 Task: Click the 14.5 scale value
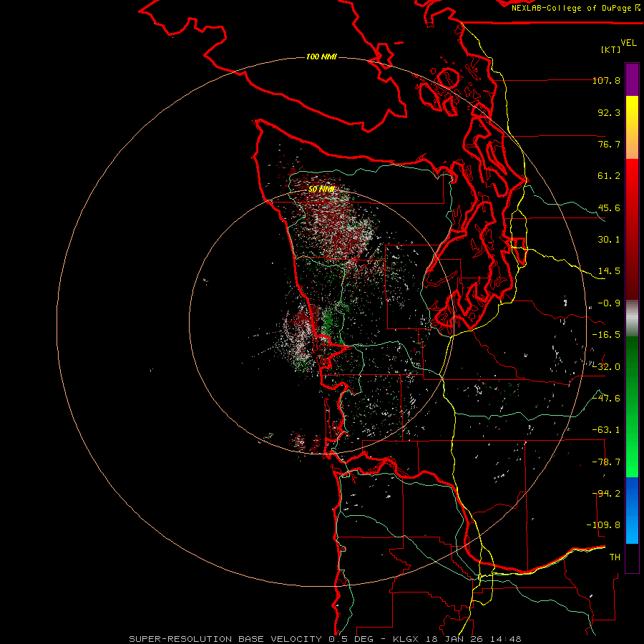[x=609, y=271]
